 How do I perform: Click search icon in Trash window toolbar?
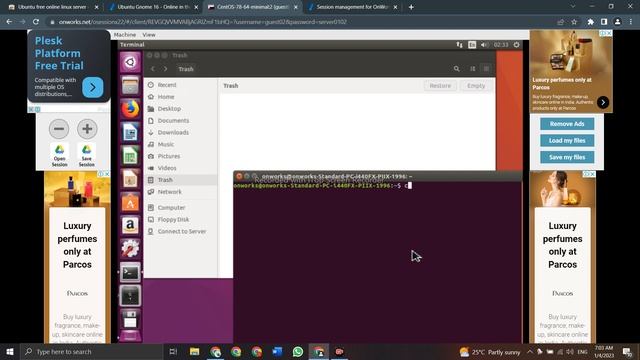point(456,69)
